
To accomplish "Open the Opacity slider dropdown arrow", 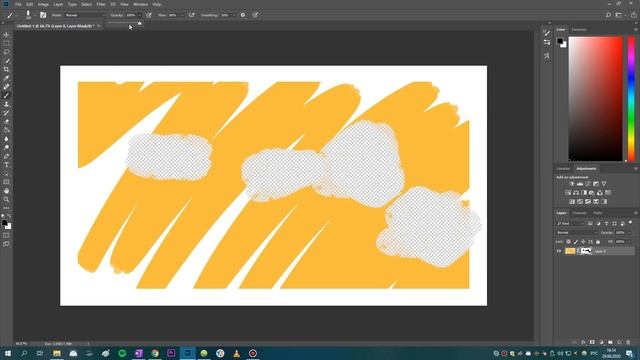I will coord(140,15).
